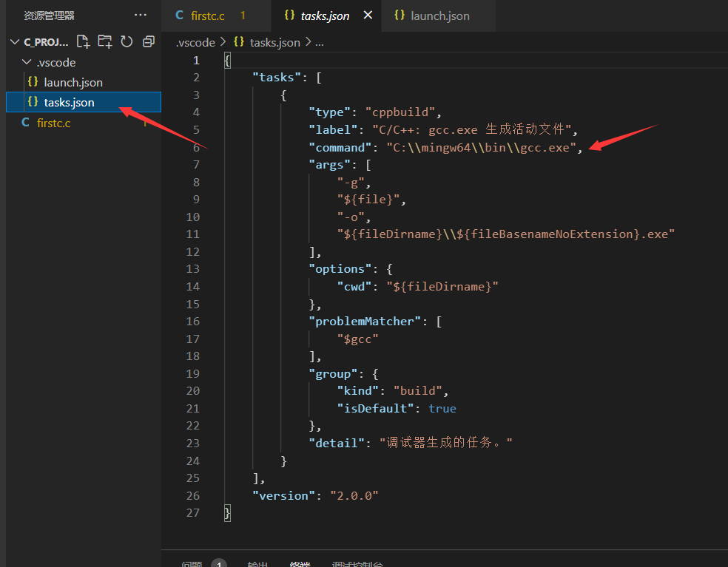The width and height of the screenshot is (728, 567).
Task: Open tasks.json from the file tree
Action: click(84, 102)
